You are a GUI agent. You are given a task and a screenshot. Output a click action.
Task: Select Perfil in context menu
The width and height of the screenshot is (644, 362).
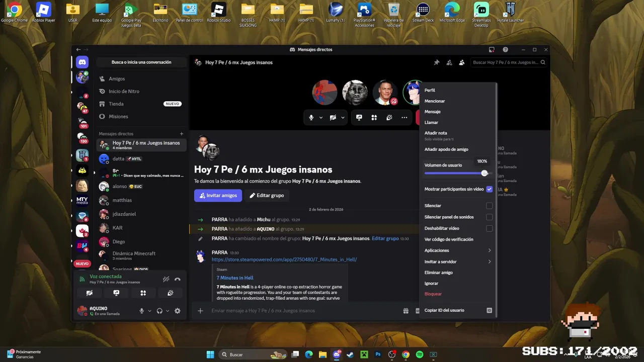pos(458,90)
